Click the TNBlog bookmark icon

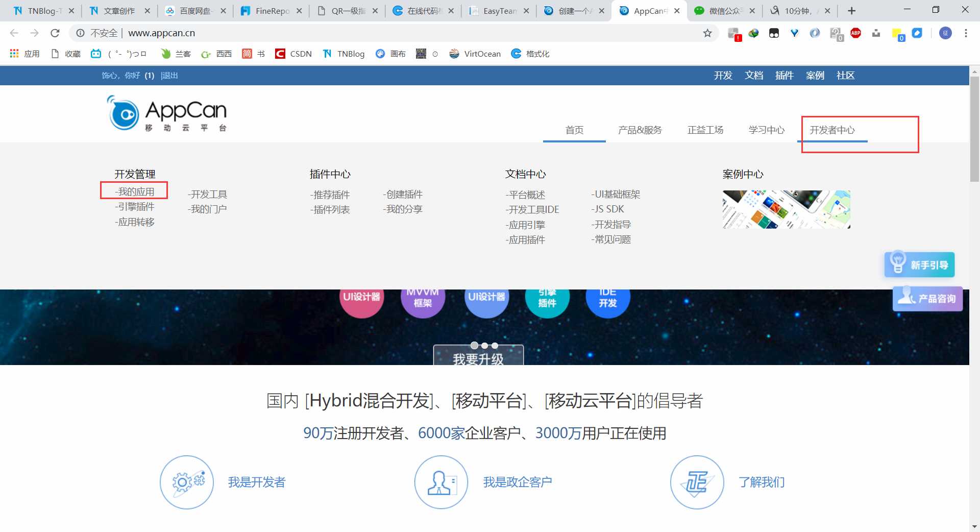(x=327, y=54)
